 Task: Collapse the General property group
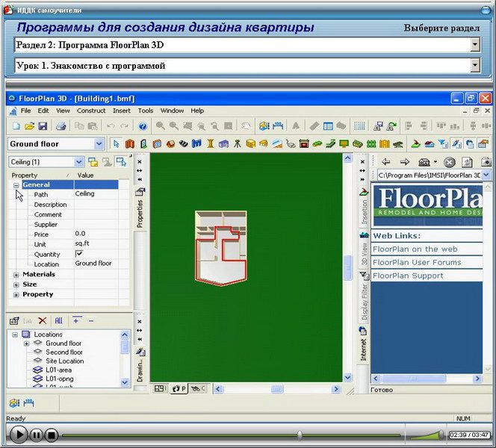16,184
